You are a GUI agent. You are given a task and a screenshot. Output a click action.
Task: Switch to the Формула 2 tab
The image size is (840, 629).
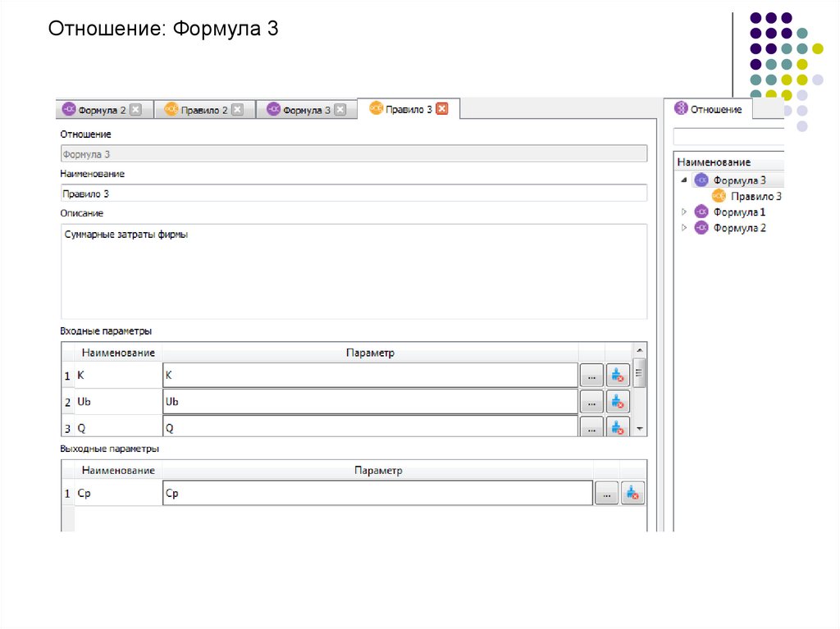104,110
